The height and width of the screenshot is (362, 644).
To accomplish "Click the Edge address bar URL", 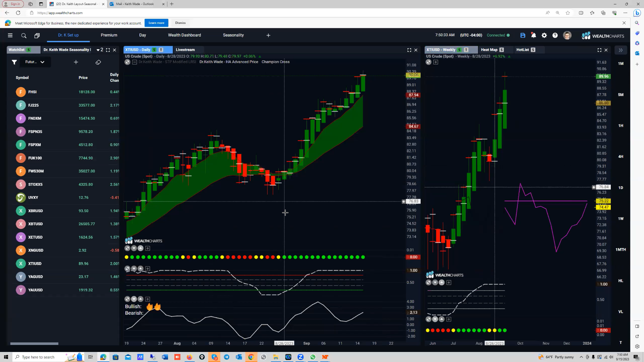I will (x=60, y=13).
